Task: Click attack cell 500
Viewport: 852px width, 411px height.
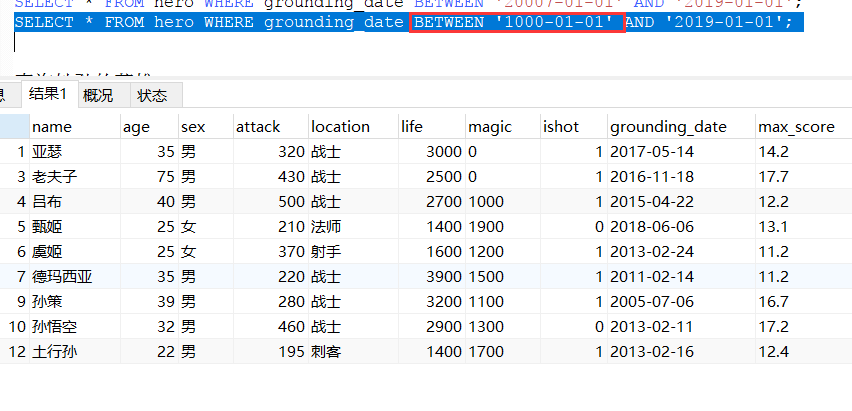Action: tap(271, 202)
